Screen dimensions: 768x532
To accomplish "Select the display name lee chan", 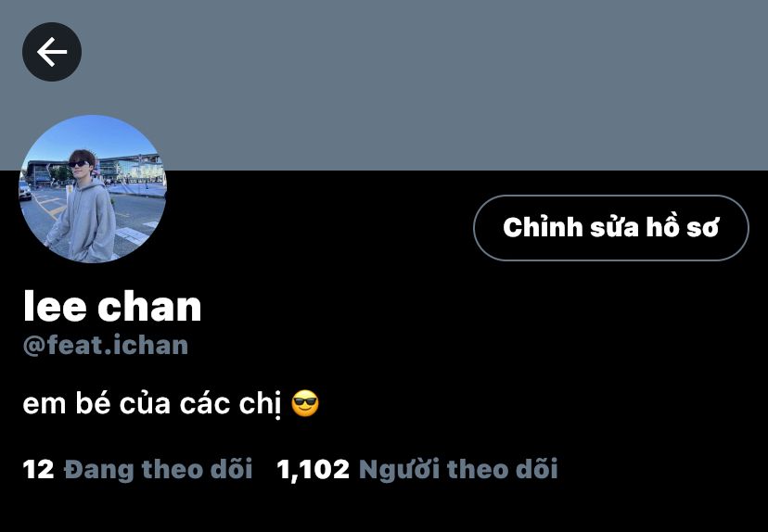I will click(112, 306).
